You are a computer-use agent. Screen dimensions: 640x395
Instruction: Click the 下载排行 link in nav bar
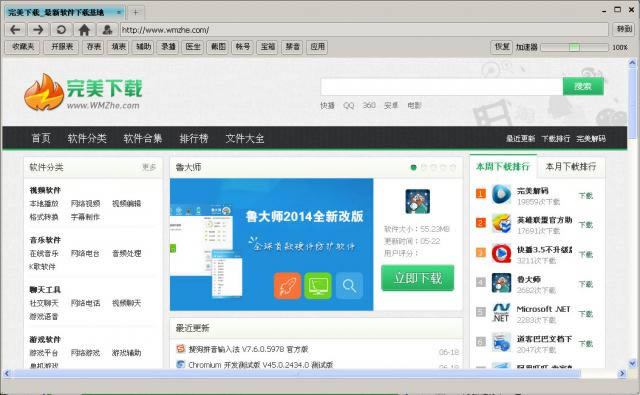click(x=556, y=139)
